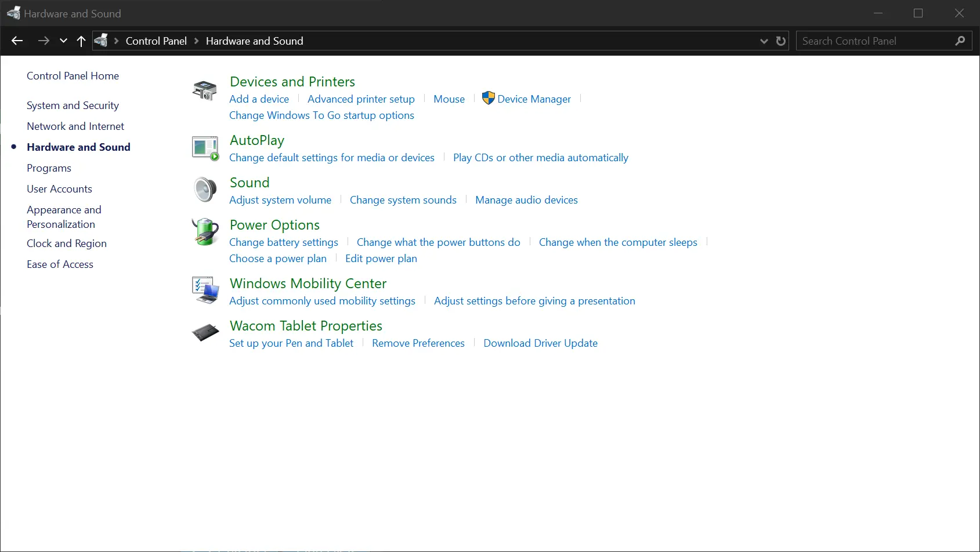Screen dimensions: 980x552
Task: Select Hardware and Sound in the breadcrumb
Action: 254,41
